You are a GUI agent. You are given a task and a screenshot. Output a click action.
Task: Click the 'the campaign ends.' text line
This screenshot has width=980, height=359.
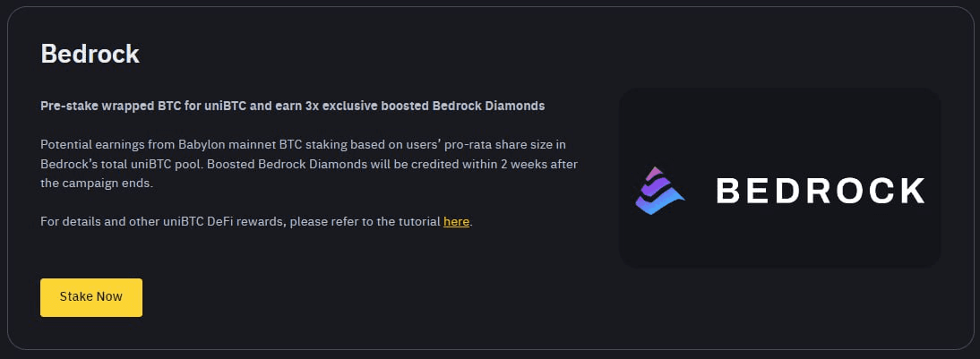[x=96, y=184]
